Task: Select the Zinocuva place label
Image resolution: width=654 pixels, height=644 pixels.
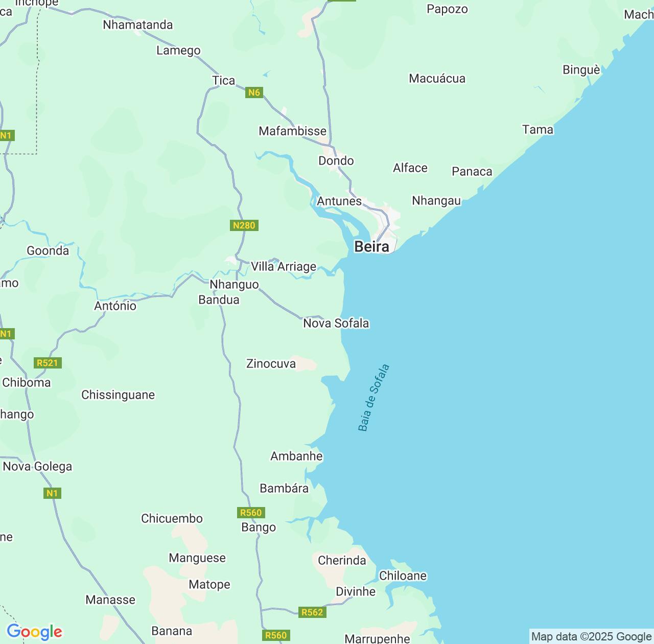Action: click(271, 363)
